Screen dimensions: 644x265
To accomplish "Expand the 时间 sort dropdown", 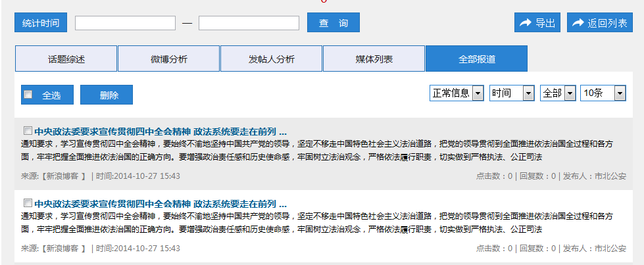I will 512,93.
